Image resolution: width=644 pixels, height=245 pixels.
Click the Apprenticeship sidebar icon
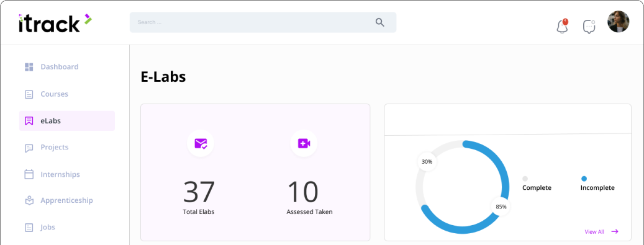point(29,201)
